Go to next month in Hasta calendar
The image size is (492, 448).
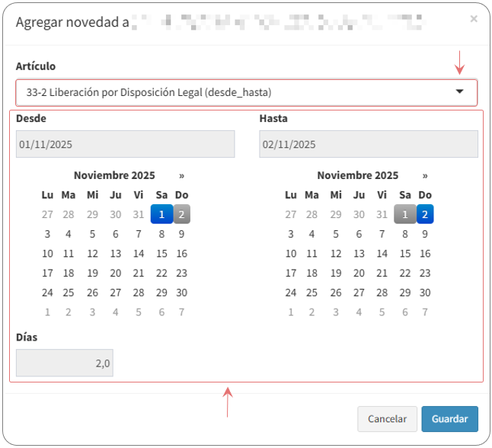425,175
